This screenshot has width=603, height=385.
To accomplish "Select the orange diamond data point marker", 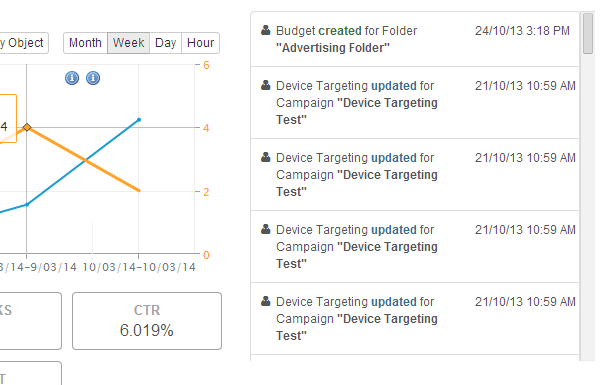I will [x=27, y=127].
